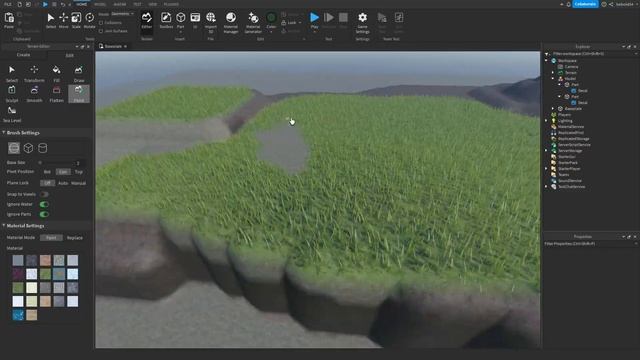640x360 pixels.
Task: Pick terrain Transform tool
Action: pos(34,73)
